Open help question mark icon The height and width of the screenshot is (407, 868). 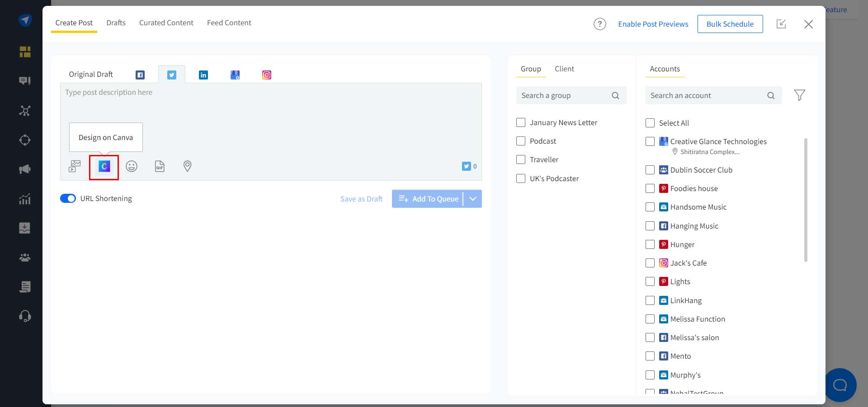600,24
